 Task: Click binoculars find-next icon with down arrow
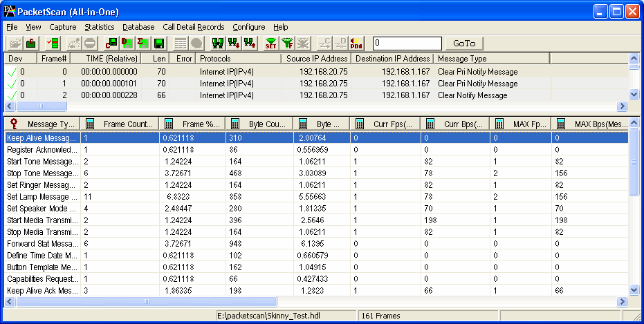tap(234, 43)
